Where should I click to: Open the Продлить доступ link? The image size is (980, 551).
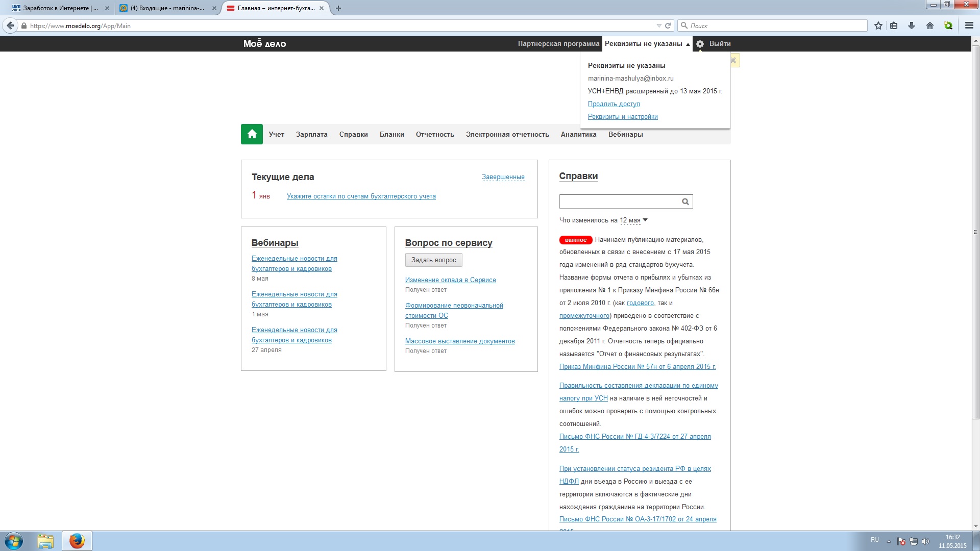click(614, 104)
